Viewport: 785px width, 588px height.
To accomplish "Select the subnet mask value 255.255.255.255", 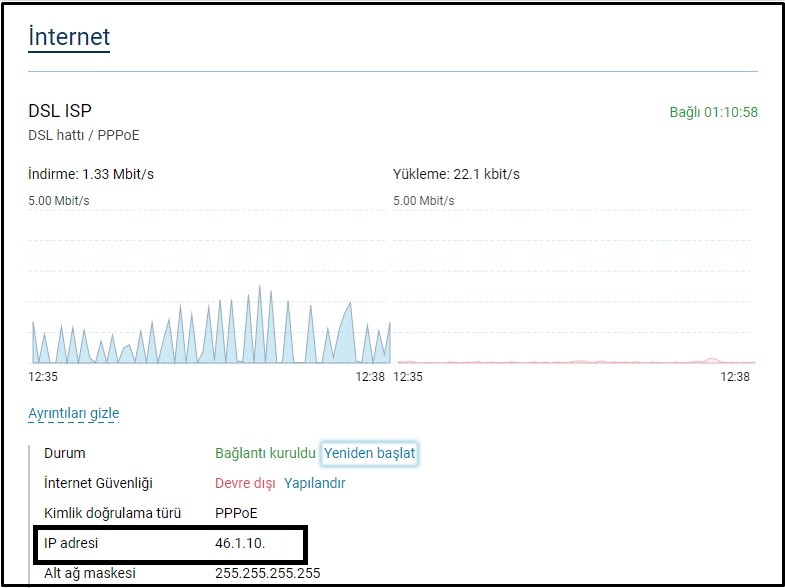I will 267,574.
